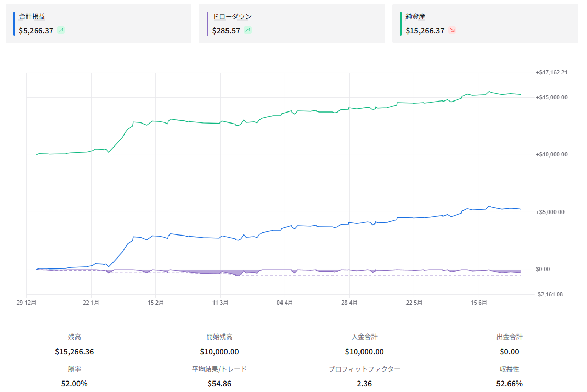Toggle the 合計損益 series card
Image resolution: width=587 pixels, height=392 pixels.
[x=98, y=24]
